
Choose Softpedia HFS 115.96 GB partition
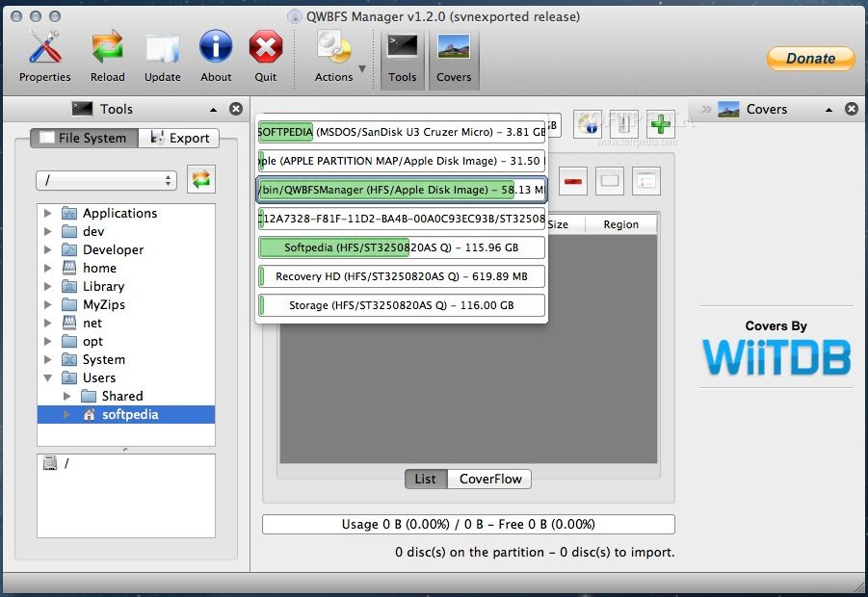click(x=402, y=247)
